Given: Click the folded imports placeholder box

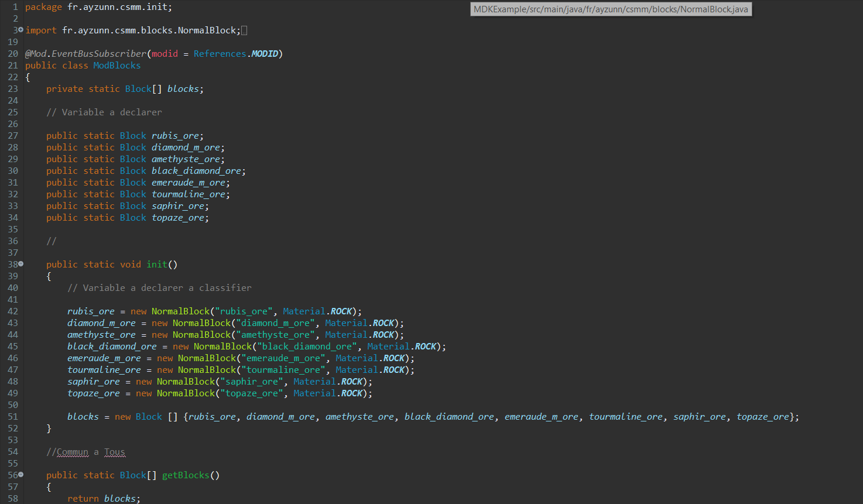Looking at the screenshot, I should click(x=244, y=30).
